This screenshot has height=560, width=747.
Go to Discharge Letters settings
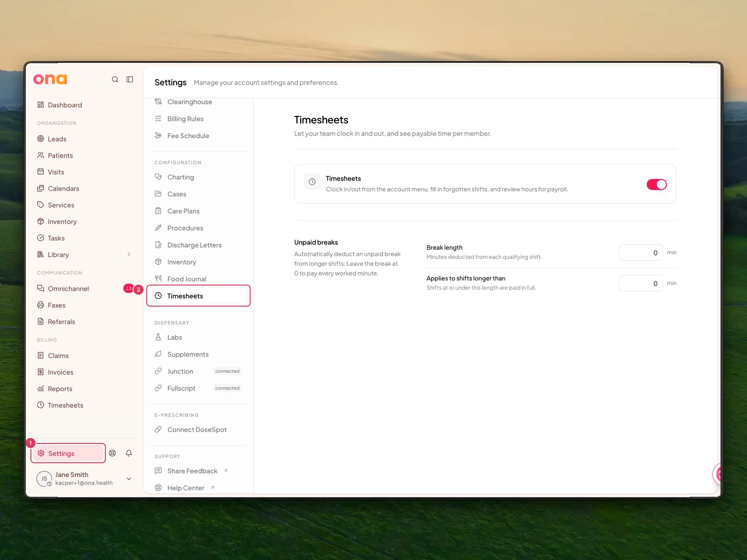point(199,245)
